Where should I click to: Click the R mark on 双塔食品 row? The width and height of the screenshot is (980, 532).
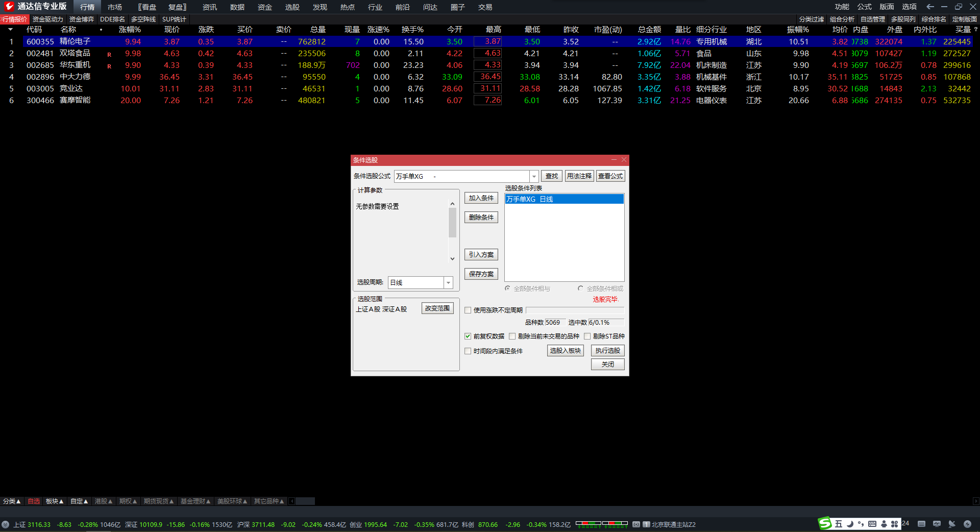click(x=109, y=54)
